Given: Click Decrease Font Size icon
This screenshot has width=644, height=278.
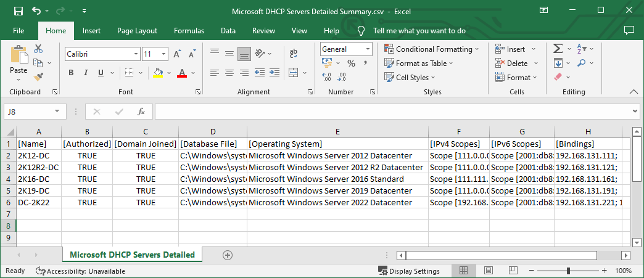Looking at the screenshot, I should click(x=192, y=54).
